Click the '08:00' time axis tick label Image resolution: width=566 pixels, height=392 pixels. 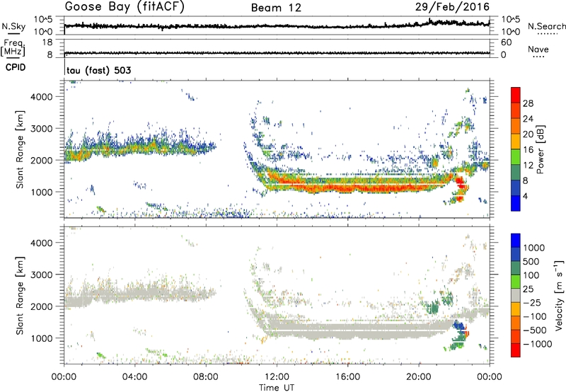tap(206, 377)
